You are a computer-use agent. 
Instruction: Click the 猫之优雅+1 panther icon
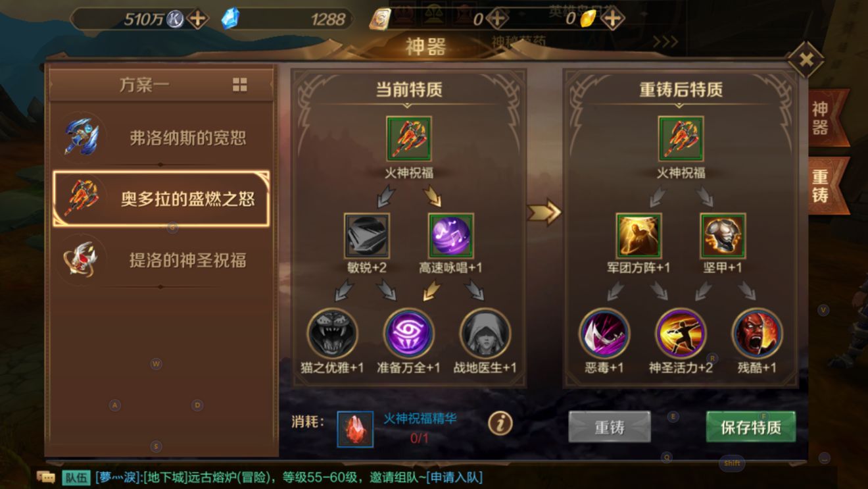(x=333, y=334)
